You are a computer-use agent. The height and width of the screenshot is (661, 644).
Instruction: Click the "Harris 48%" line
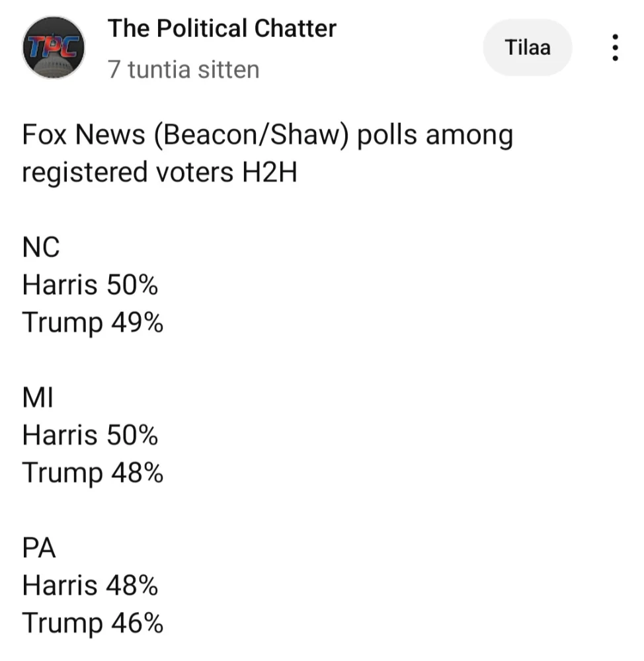[90, 586]
